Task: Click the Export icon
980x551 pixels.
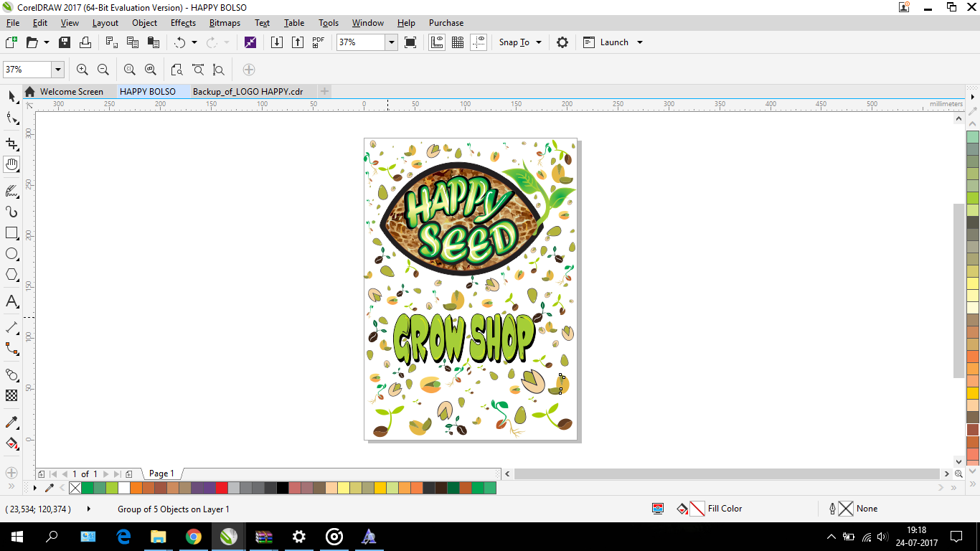Action: [298, 42]
